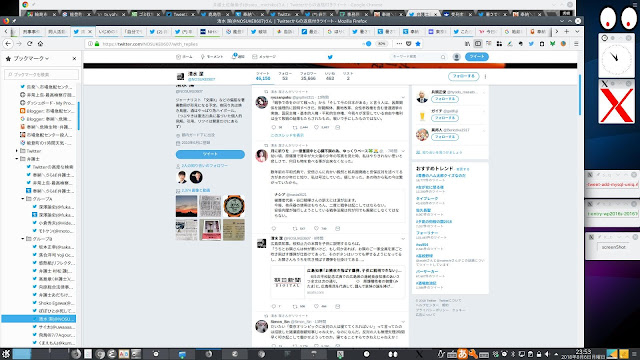Open the page actions three-dot menu
The width and height of the screenshot is (640, 360).
click(399, 44)
